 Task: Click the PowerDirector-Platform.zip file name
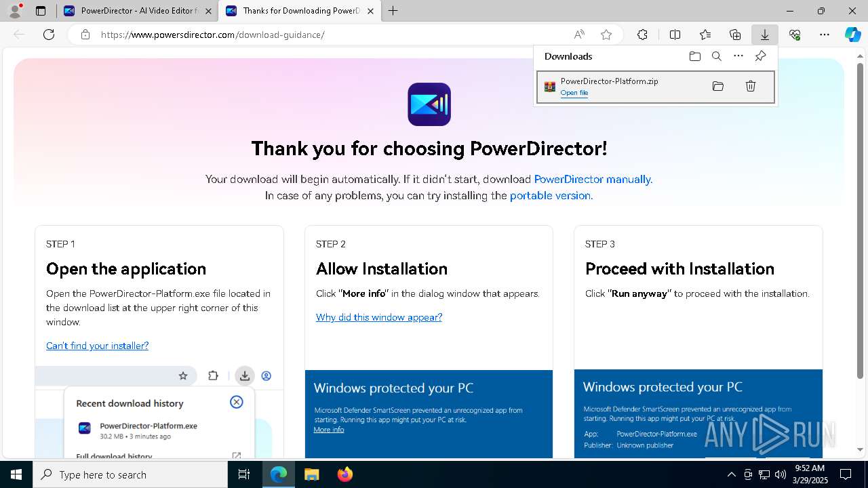(609, 81)
